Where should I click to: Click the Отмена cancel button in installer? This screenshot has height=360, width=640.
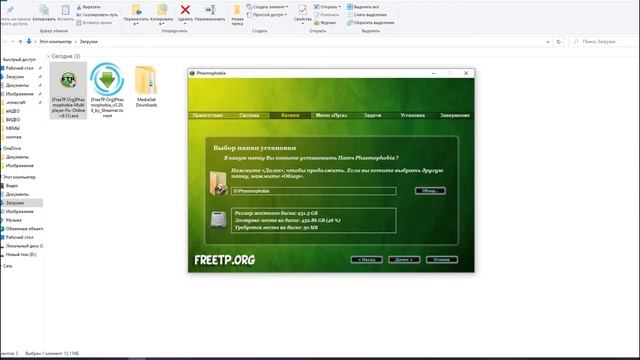click(x=442, y=260)
